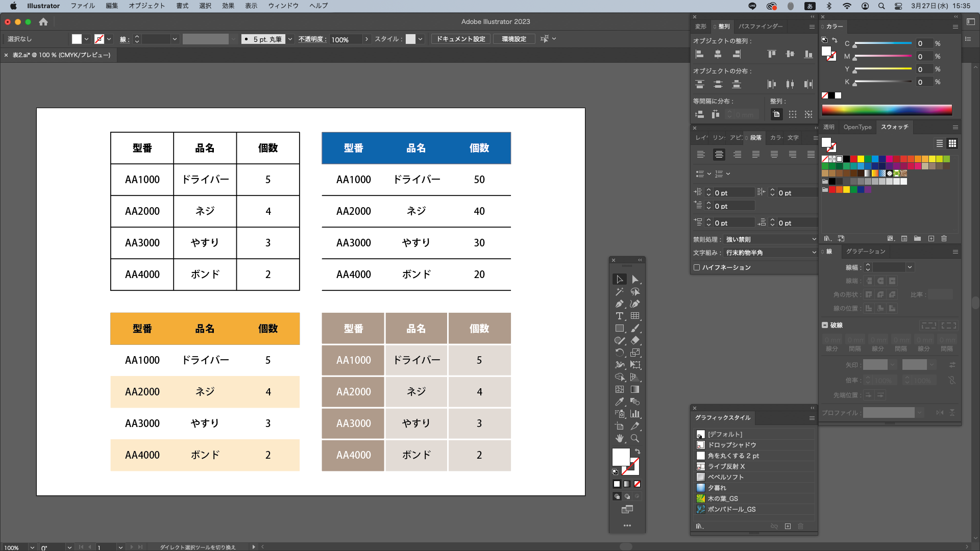This screenshot has width=980, height=551.
Task: Select the Type tool
Action: tap(619, 316)
